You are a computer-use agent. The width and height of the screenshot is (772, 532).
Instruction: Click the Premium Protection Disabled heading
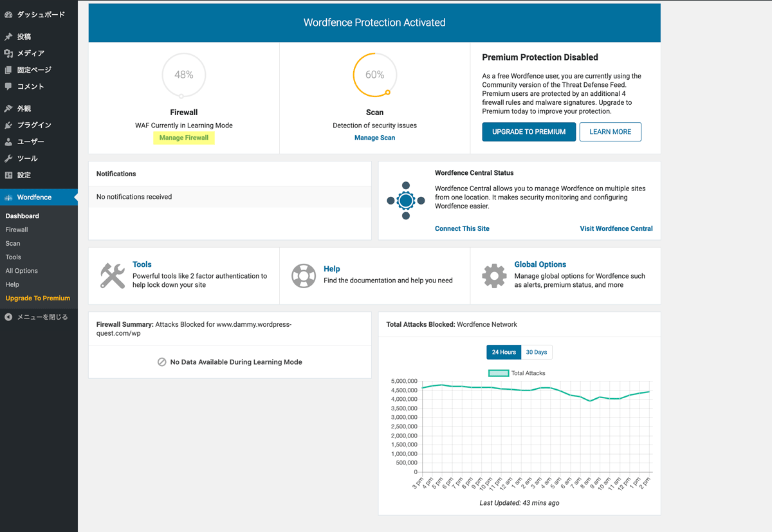point(540,57)
